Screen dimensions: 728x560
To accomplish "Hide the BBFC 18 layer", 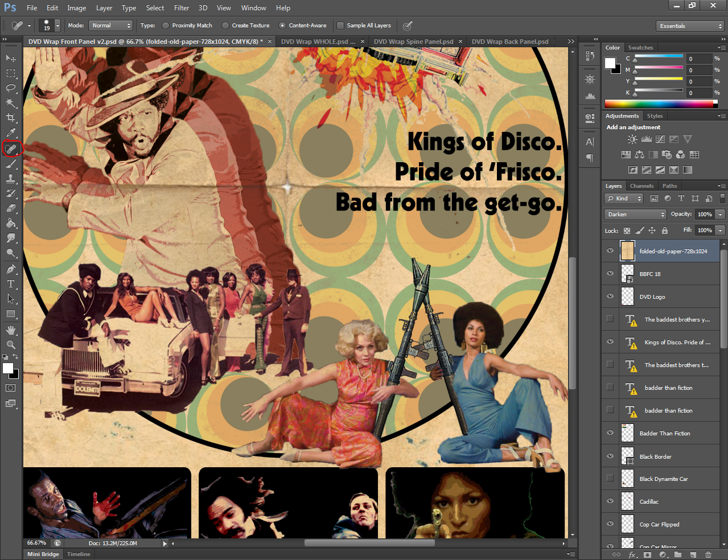I will (x=610, y=274).
